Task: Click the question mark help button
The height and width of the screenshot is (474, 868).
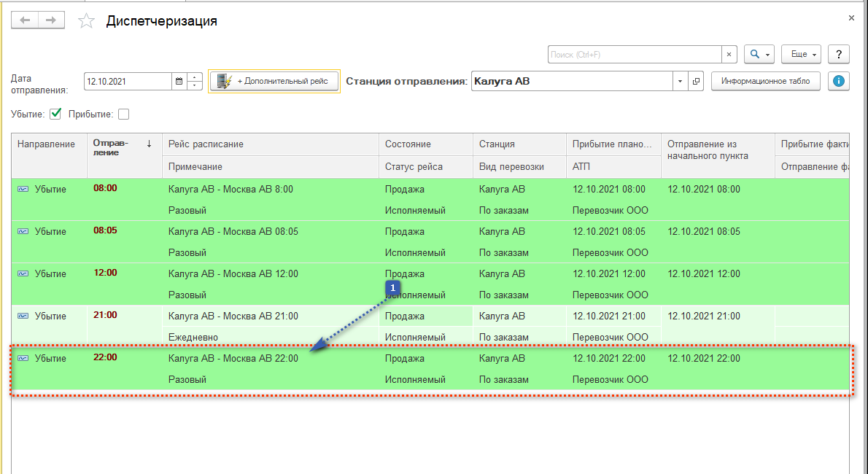Action: pyautogui.click(x=839, y=55)
